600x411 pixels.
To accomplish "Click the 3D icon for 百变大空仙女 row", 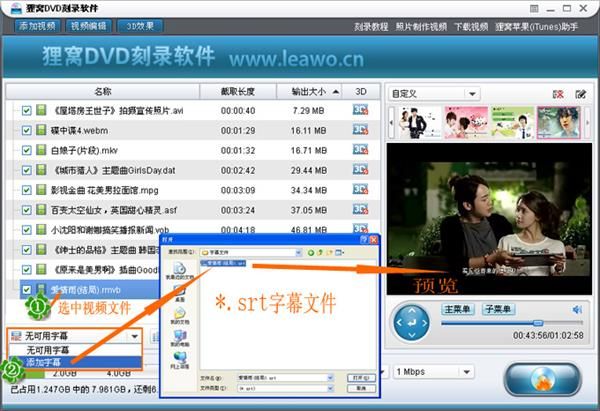I will [x=360, y=209].
